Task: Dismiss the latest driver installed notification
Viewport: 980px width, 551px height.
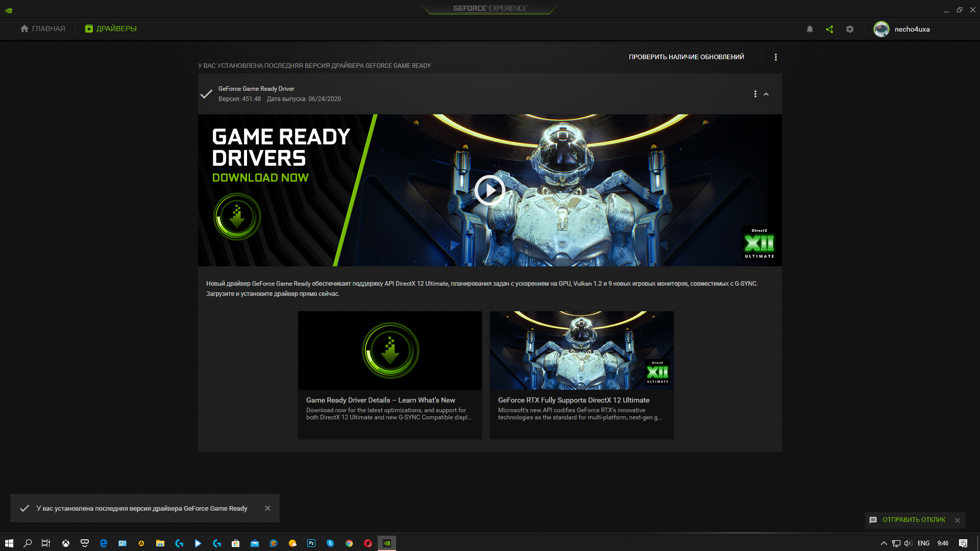Action: [x=268, y=508]
